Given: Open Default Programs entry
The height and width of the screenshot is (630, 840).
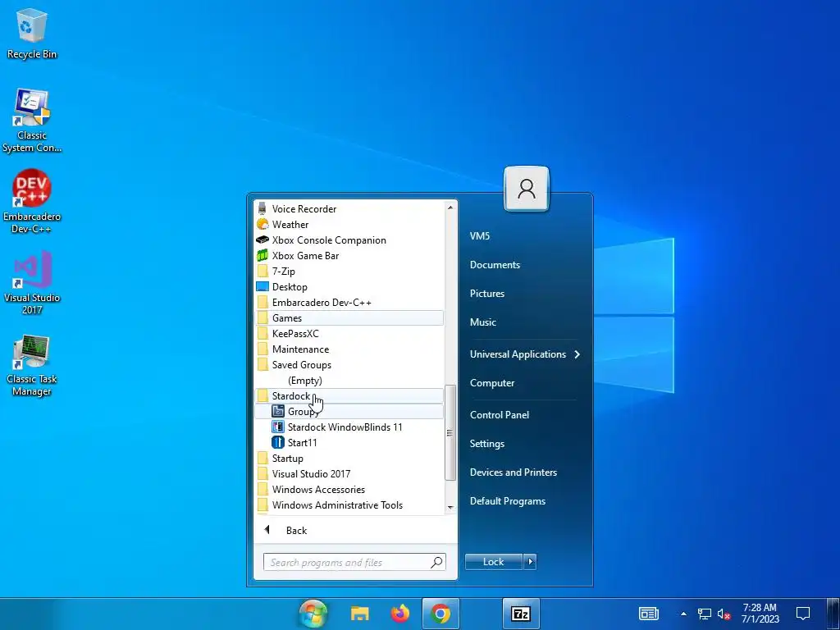Looking at the screenshot, I should (x=507, y=501).
